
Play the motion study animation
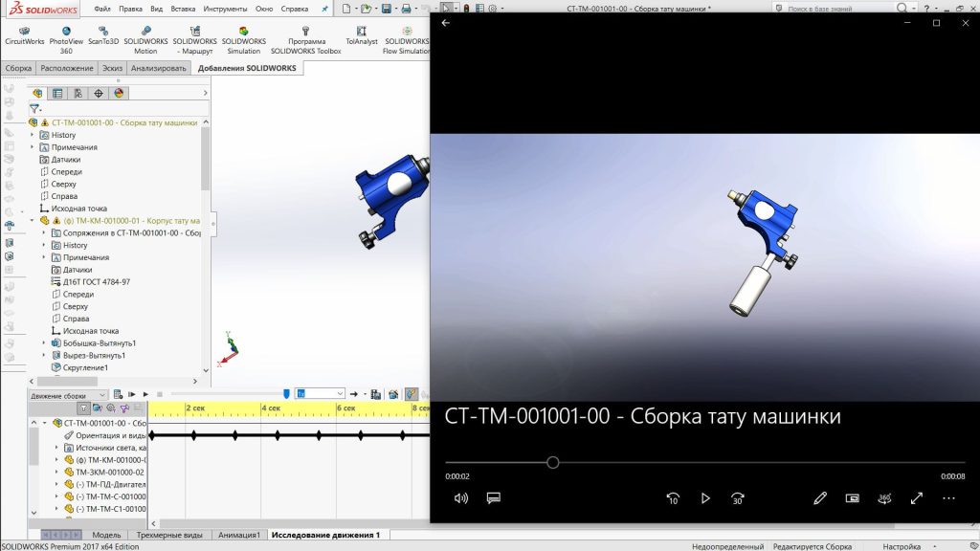pos(145,394)
